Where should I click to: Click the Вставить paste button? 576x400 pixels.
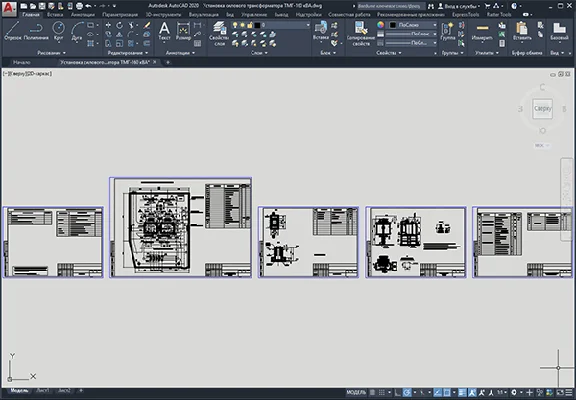(522, 31)
